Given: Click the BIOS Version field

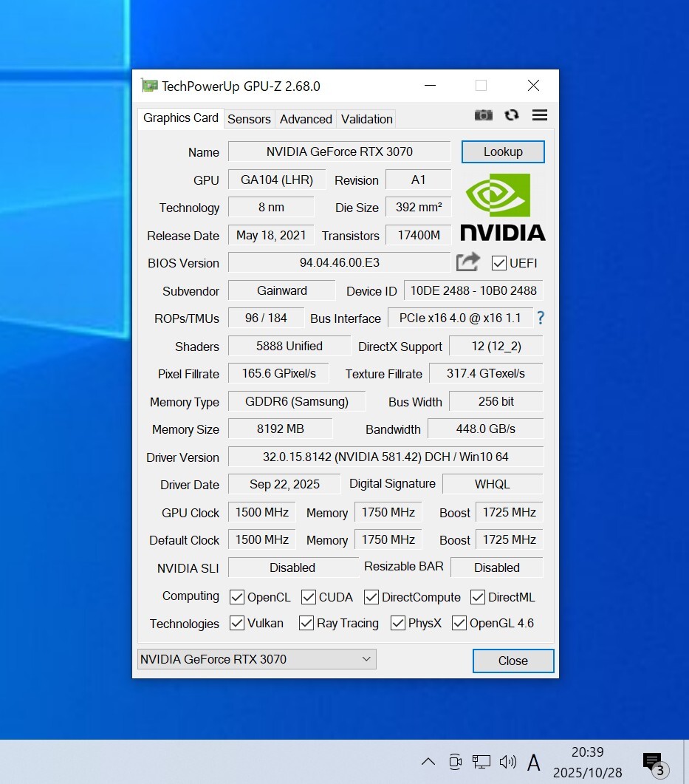Looking at the screenshot, I should coord(339,263).
